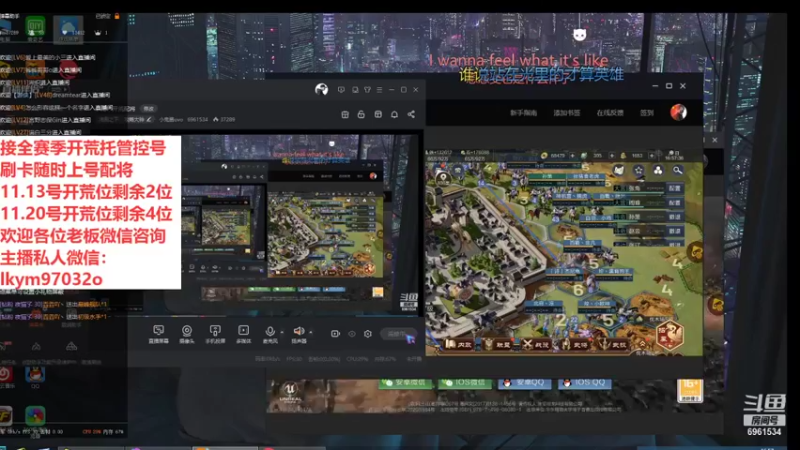
Task: Open the game favorites star icon
Action: (x=638, y=170)
